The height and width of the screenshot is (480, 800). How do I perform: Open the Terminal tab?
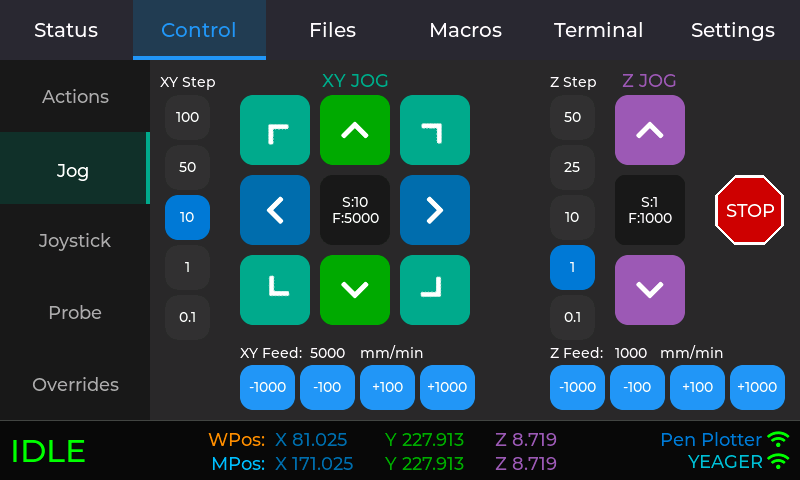coord(599,30)
